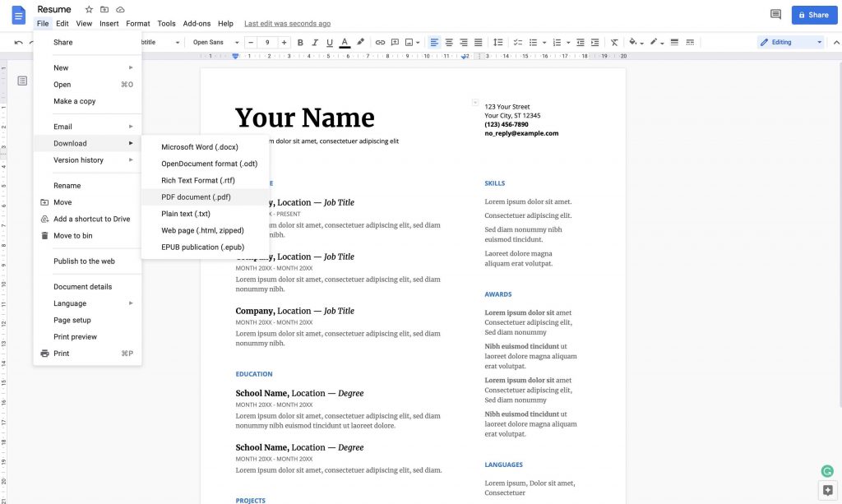Image resolution: width=842 pixels, height=504 pixels.
Task: Click the clear formatting icon
Action: coord(614,42)
